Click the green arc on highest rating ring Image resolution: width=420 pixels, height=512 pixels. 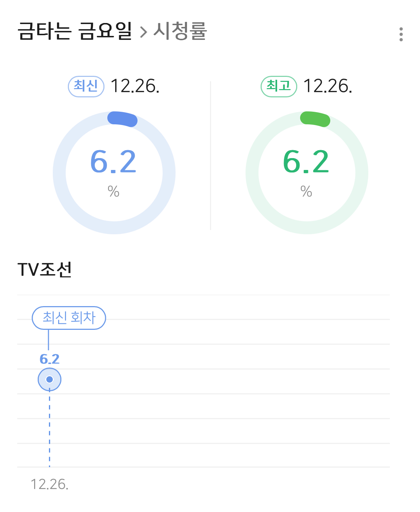click(315, 119)
